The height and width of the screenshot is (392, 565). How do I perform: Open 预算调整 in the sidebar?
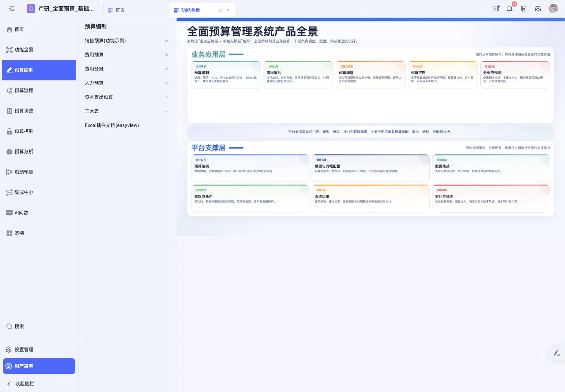click(39, 111)
